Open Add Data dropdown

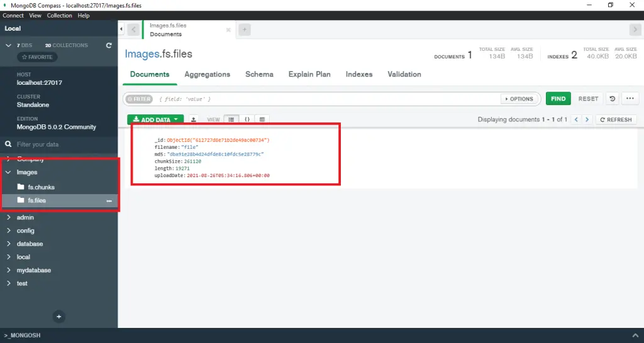(x=155, y=120)
